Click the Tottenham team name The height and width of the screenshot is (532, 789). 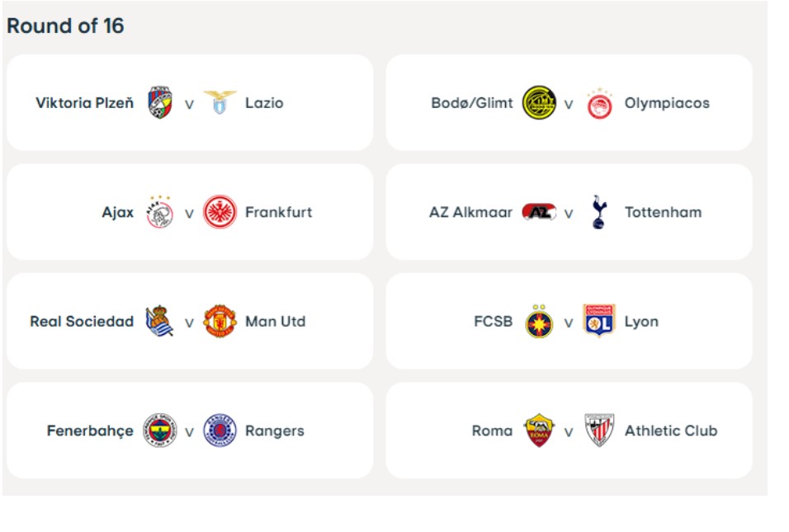(x=664, y=212)
